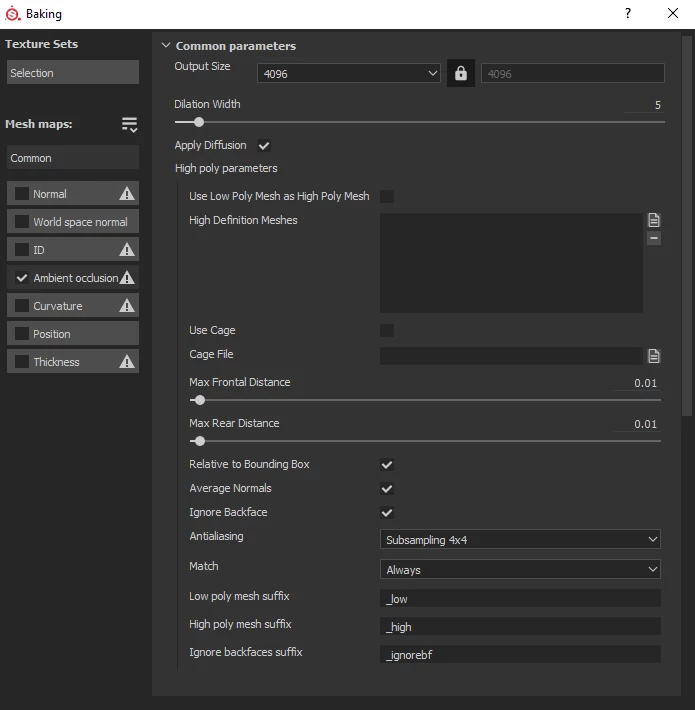Enable the Position mesh map checkbox
Image resolution: width=695 pixels, height=710 pixels.
click(x=22, y=334)
